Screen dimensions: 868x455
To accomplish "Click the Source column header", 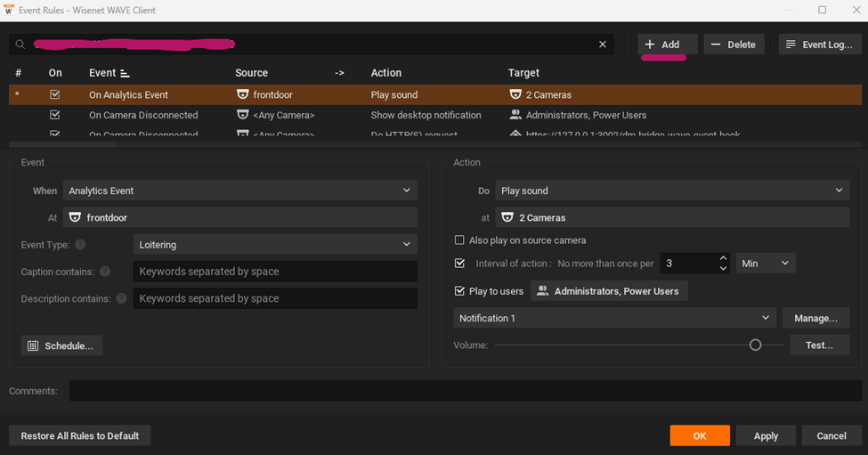I will [251, 73].
